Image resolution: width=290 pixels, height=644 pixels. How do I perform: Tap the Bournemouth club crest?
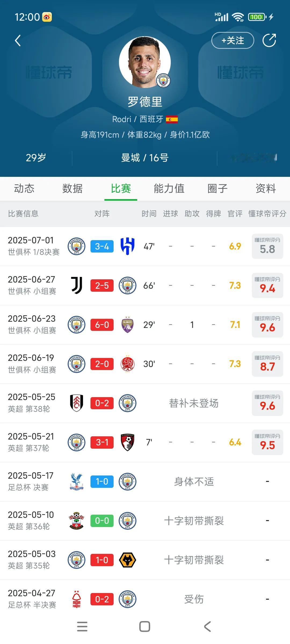[128, 442]
